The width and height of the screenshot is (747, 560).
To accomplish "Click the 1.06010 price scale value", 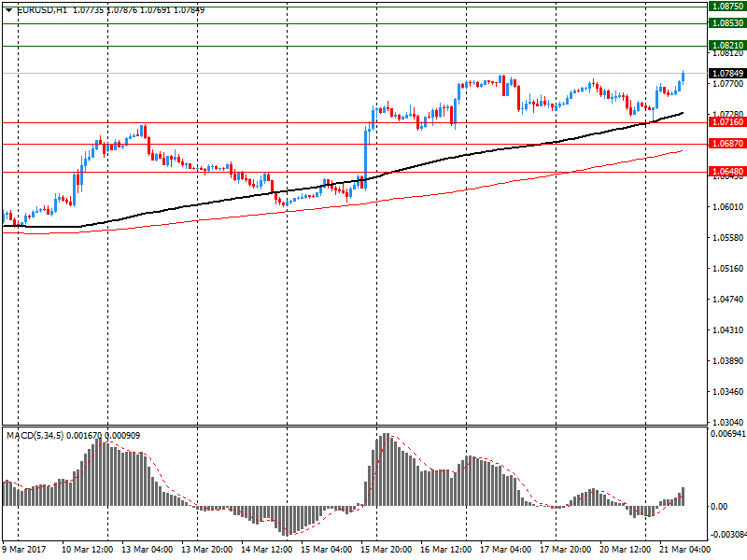I will [x=727, y=206].
